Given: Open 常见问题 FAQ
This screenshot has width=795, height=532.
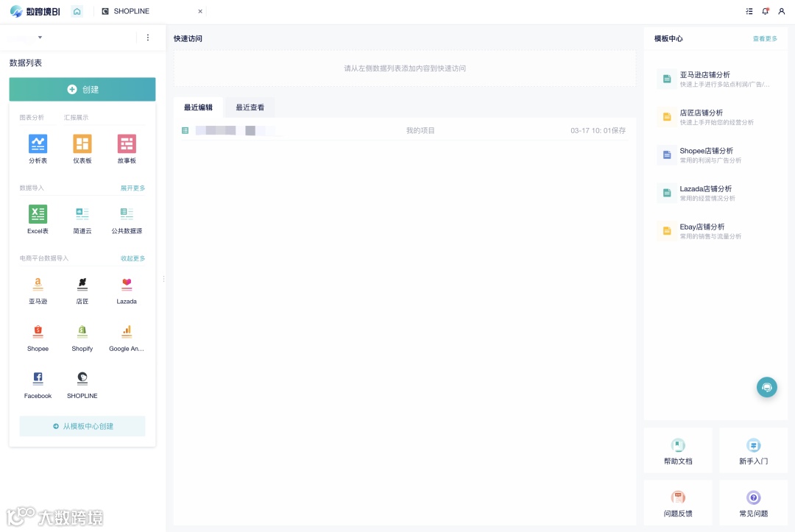Looking at the screenshot, I should click(754, 503).
